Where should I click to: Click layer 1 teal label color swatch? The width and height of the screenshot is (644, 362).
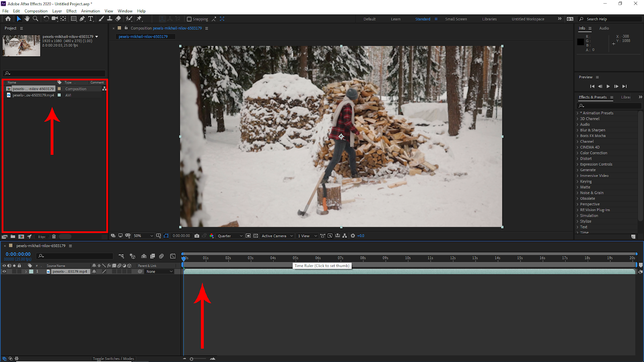[x=31, y=271]
